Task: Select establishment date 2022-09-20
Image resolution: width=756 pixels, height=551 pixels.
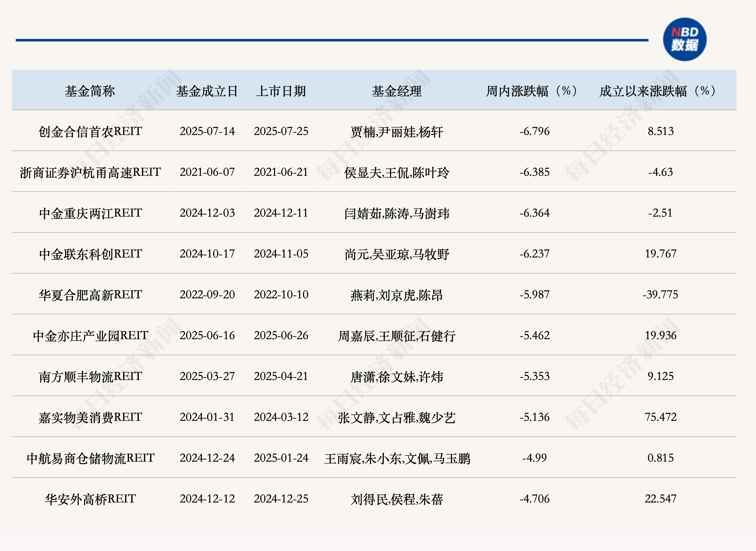Action: click(x=207, y=295)
